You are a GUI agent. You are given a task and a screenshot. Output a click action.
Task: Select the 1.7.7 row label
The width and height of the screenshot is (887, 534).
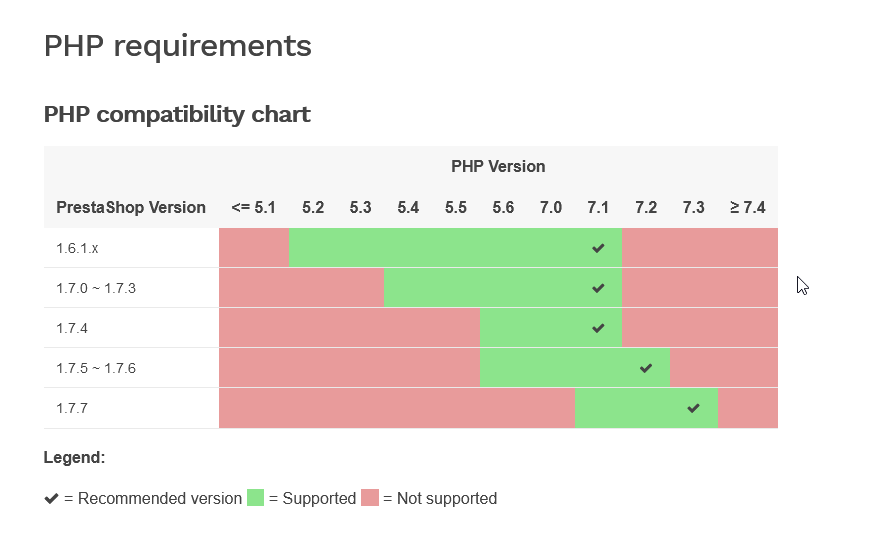[x=71, y=408]
